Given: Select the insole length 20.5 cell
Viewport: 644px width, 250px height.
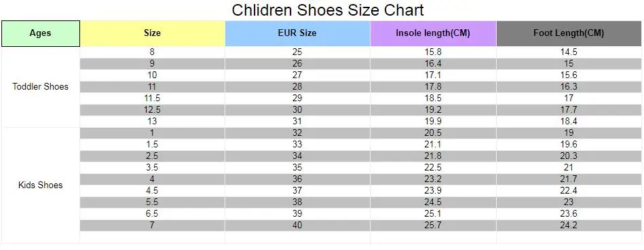Looking at the screenshot, I should 434,133.
